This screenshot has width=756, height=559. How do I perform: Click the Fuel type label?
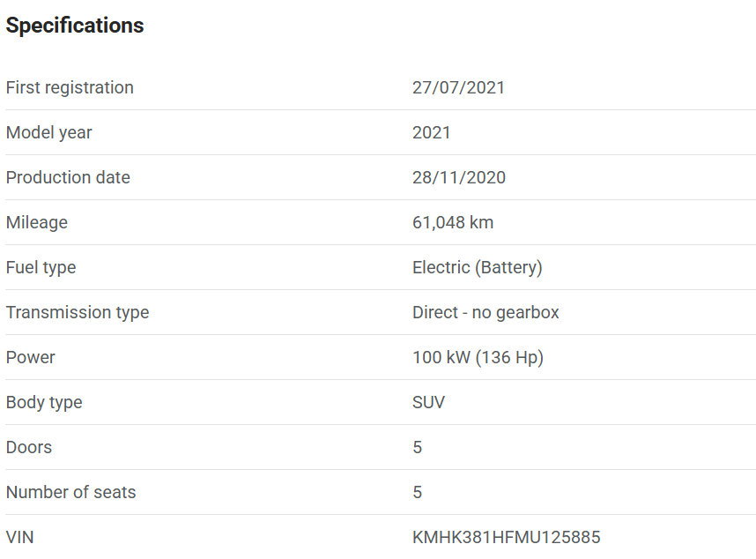tap(41, 267)
